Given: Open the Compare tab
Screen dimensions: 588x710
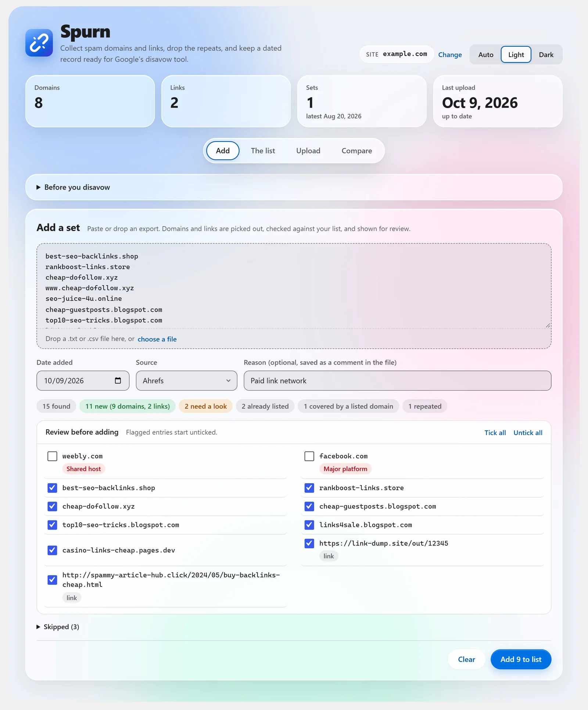Looking at the screenshot, I should (x=356, y=151).
